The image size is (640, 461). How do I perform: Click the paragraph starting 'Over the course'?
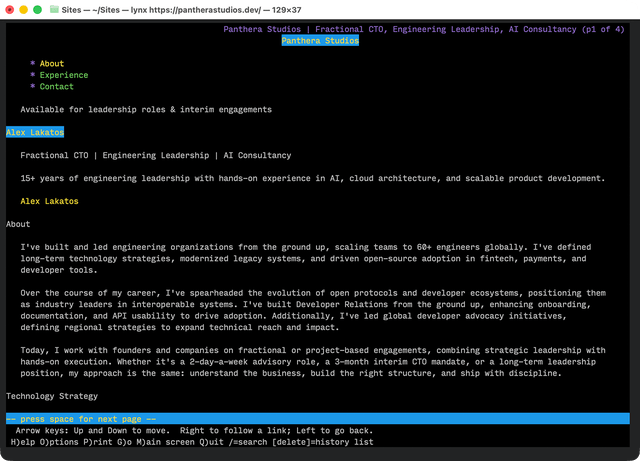(313, 310)
